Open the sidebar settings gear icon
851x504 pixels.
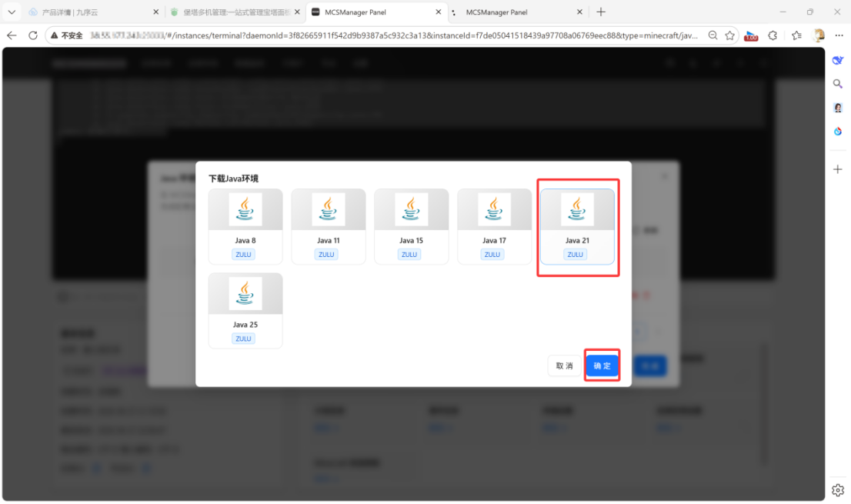click(x=837, y=490)
